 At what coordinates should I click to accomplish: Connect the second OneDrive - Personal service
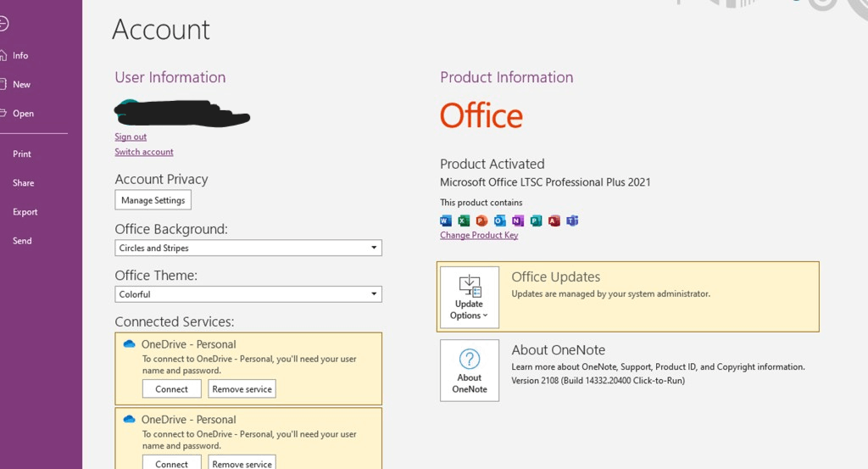coord(171,463)
